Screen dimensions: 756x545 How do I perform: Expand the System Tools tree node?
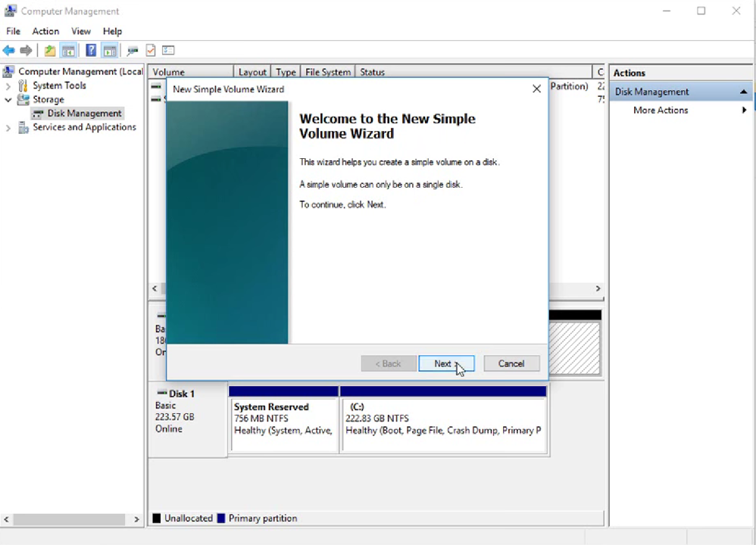pos(8,86)
